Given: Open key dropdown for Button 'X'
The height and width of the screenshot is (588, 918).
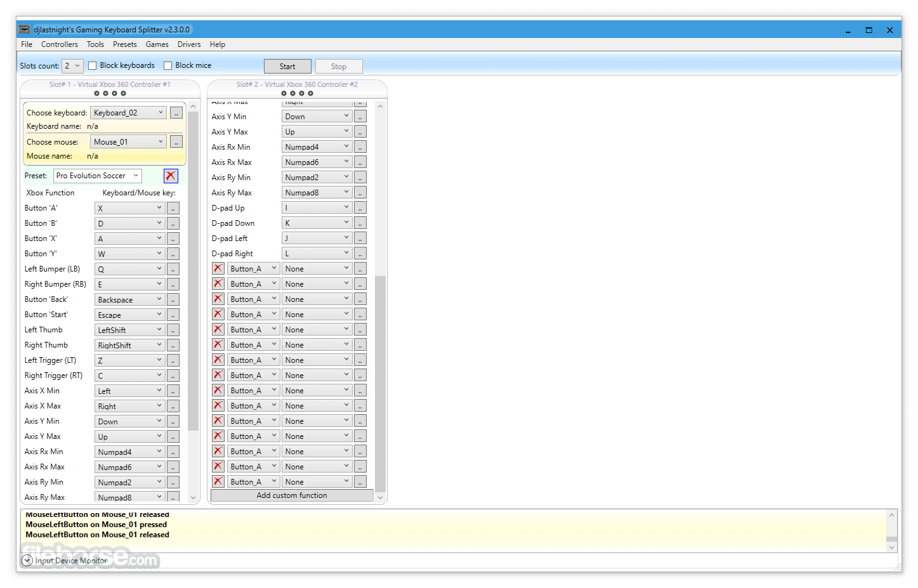Looking at the screenshot, I should coord(130,238).
